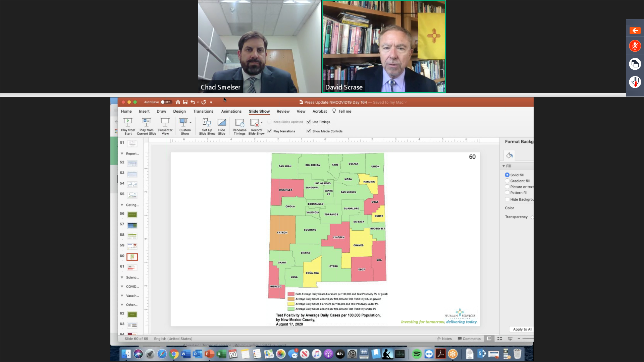644x362 pixels.
Task: Collapse the Fill section triangle
Action: click(503, 166)
